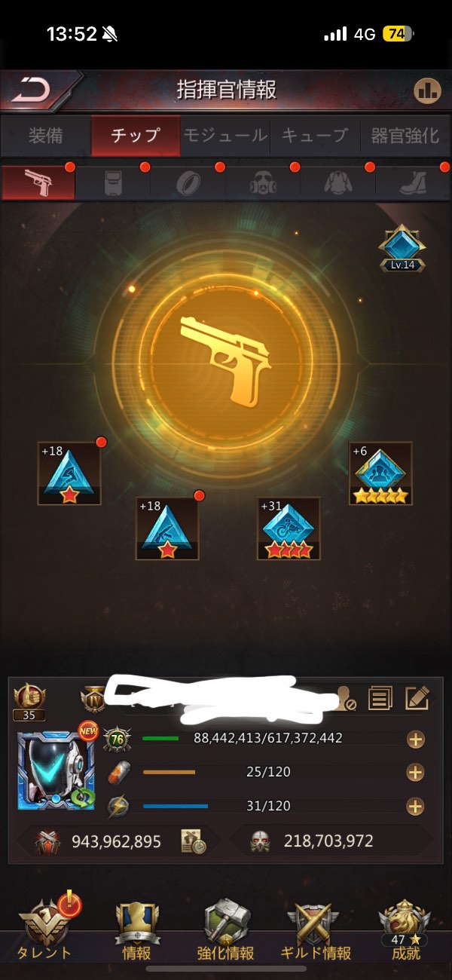Choose the ring equipment slot icon
This screenshot has width=452, height=980.
click(187, 183)
